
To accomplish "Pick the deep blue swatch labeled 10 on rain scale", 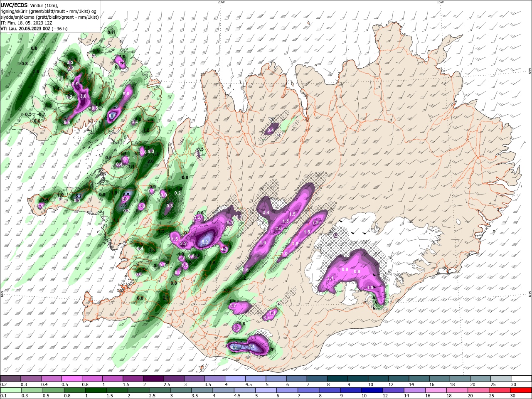I will (372, 390).
